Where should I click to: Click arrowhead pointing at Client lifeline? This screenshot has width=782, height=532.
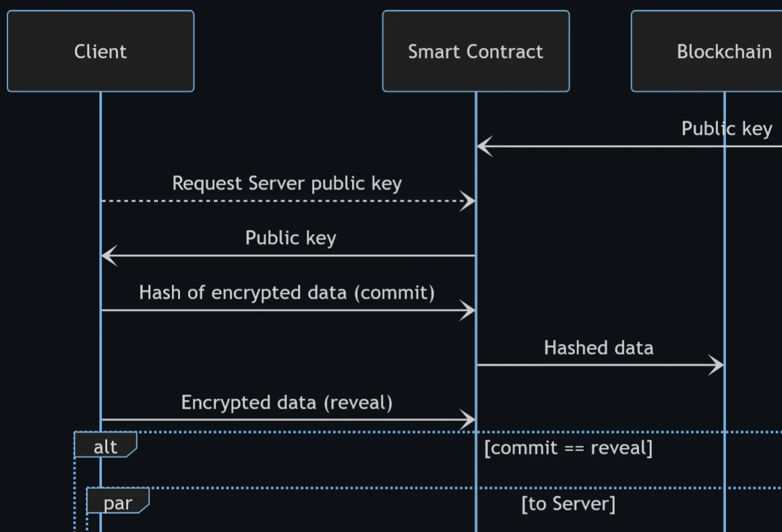point(109,256)
